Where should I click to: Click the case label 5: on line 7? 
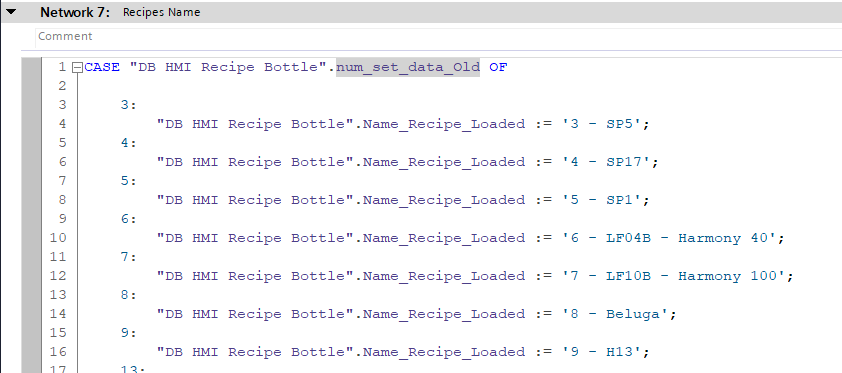pos(129,181)
